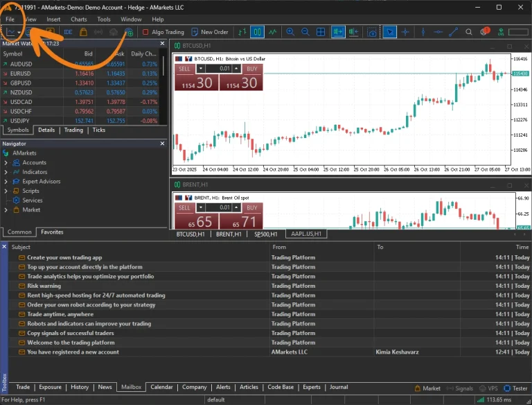The width and height of the screenshot is (532, 405).
Task: Expand the Accounts node in Navigator
Action: [6, 163]
